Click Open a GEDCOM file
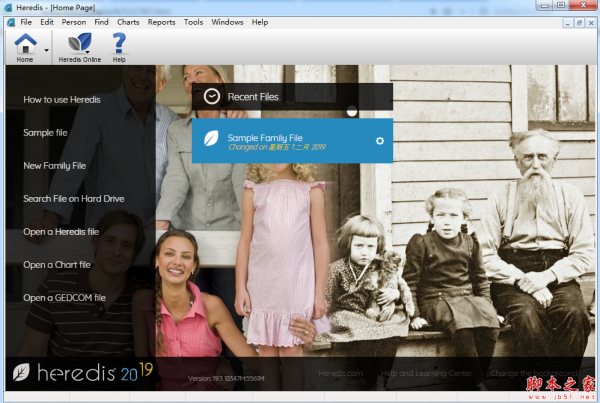Screen dimensions: 600x403 pyautogui.click(x=64, y=298)
